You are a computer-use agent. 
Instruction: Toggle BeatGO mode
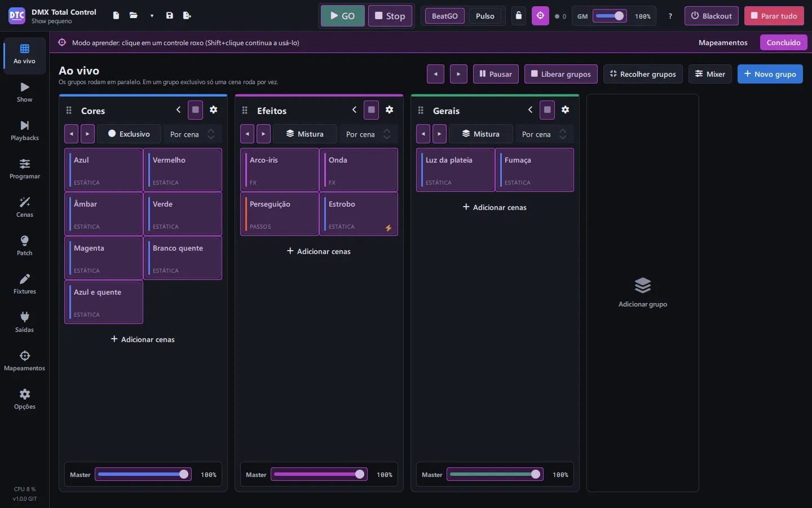click(444, 16)
